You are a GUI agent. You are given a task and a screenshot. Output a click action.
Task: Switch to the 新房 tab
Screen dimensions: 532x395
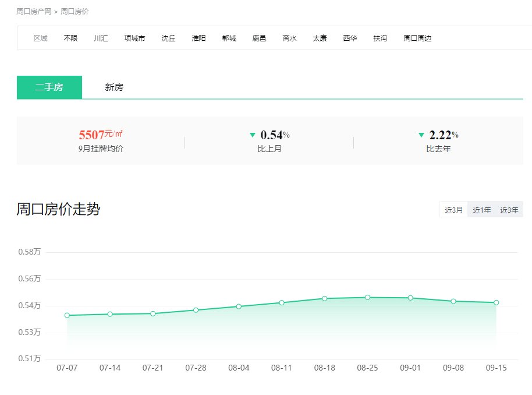click(x=114, y=87)
